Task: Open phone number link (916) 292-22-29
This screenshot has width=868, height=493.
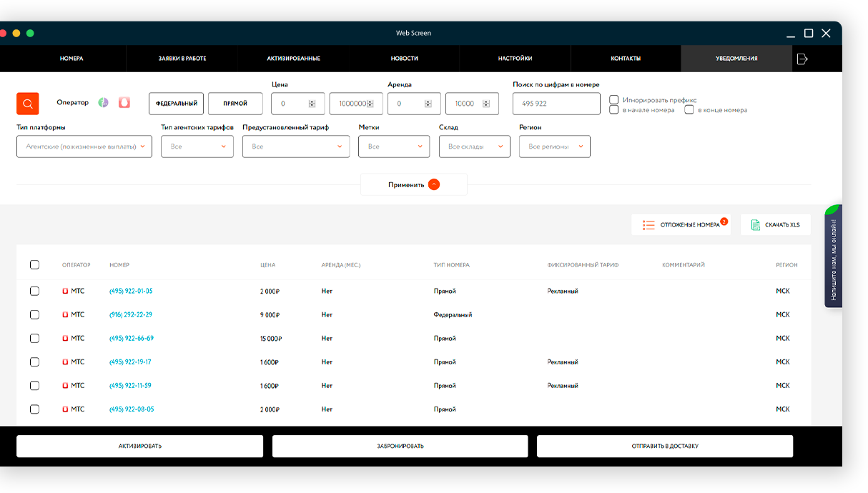Action: [x=131, y=315]
